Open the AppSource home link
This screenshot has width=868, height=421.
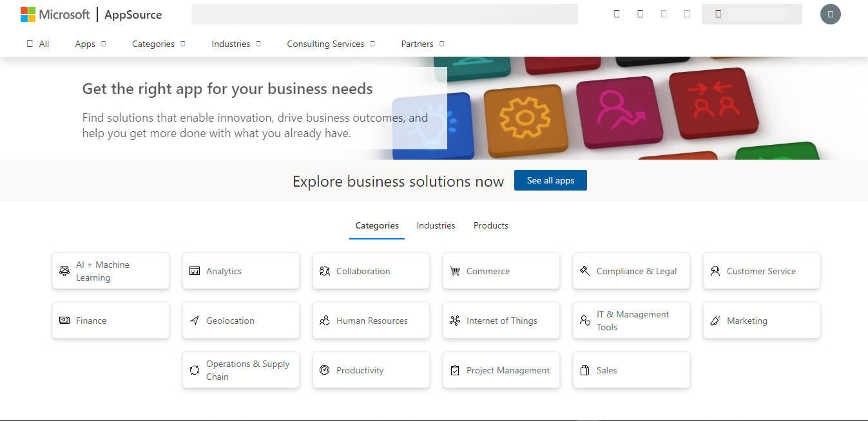[133, 14]
